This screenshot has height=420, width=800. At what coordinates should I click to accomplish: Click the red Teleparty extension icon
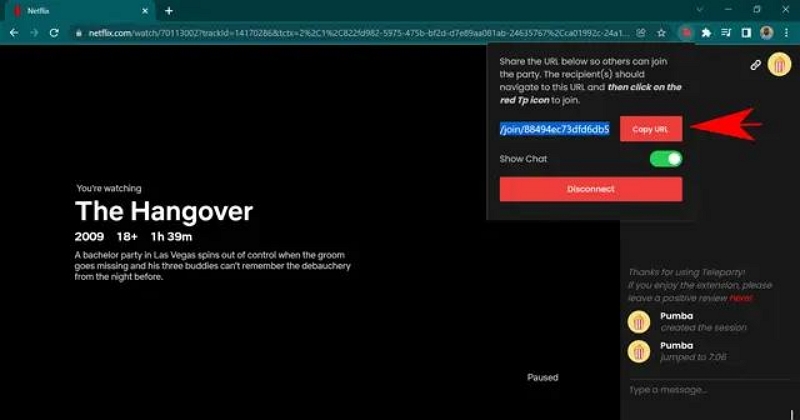click(686, 32)
